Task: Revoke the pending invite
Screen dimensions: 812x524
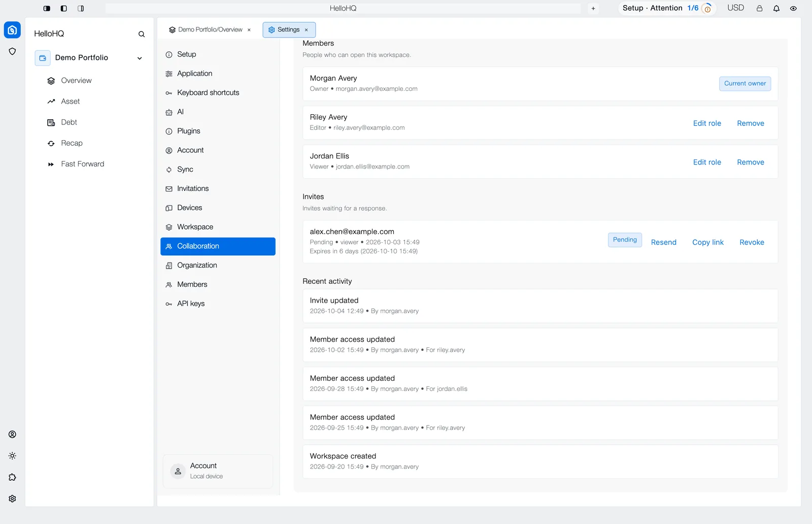Action: pos(752,242)
